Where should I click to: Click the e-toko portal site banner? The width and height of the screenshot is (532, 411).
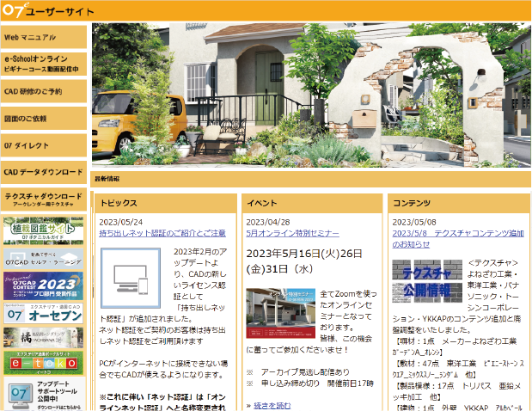point(43,365)
